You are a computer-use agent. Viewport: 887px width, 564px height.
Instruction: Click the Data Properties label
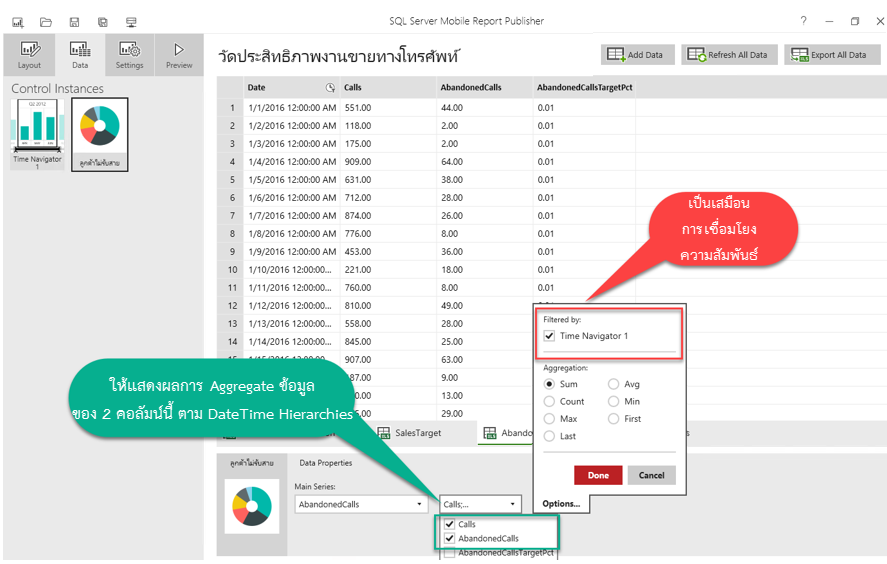point(325,463)
